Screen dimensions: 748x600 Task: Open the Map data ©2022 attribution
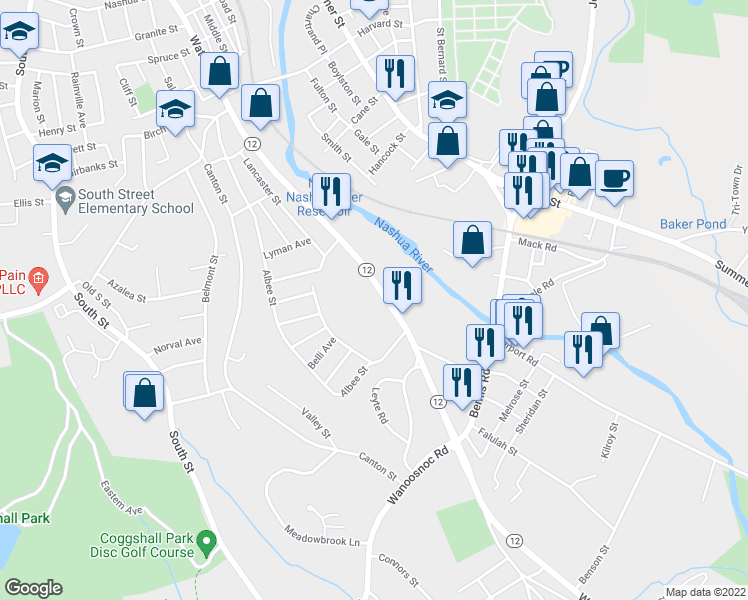[705, 593]
